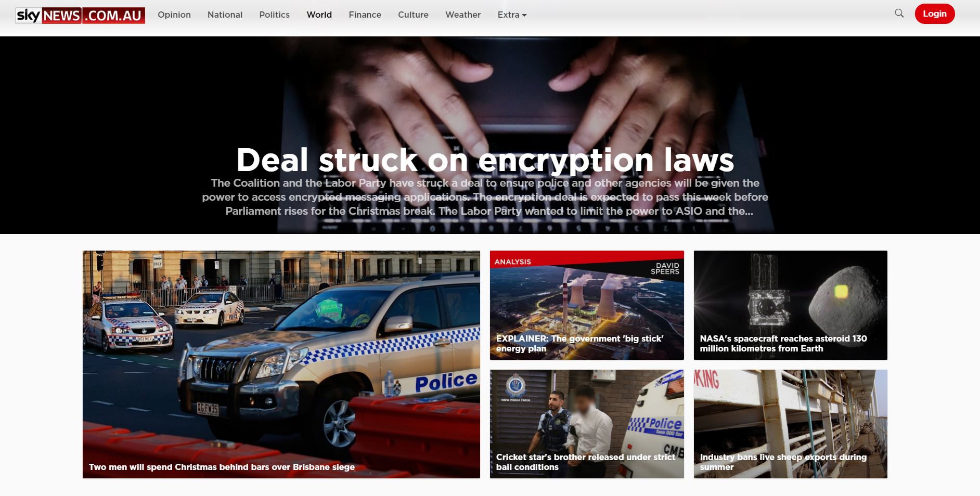Click the ANALYSIS label on the energy story
980x496 pixels.
click(512, 262)
